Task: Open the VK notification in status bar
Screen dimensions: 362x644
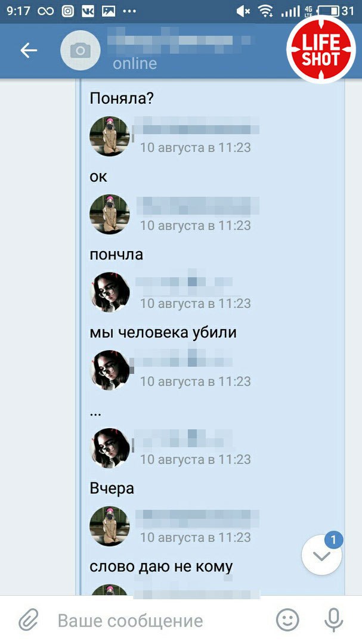Action: pyautogui.click(x=88, y=11)
